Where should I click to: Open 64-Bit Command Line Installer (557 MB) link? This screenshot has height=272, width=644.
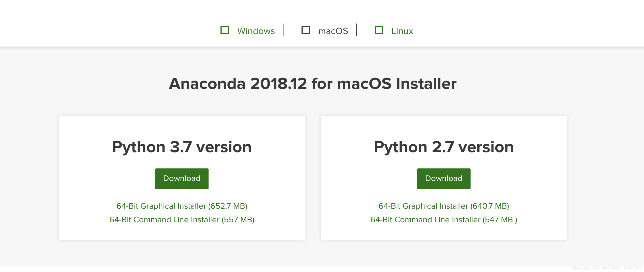(x=182, y=220)
